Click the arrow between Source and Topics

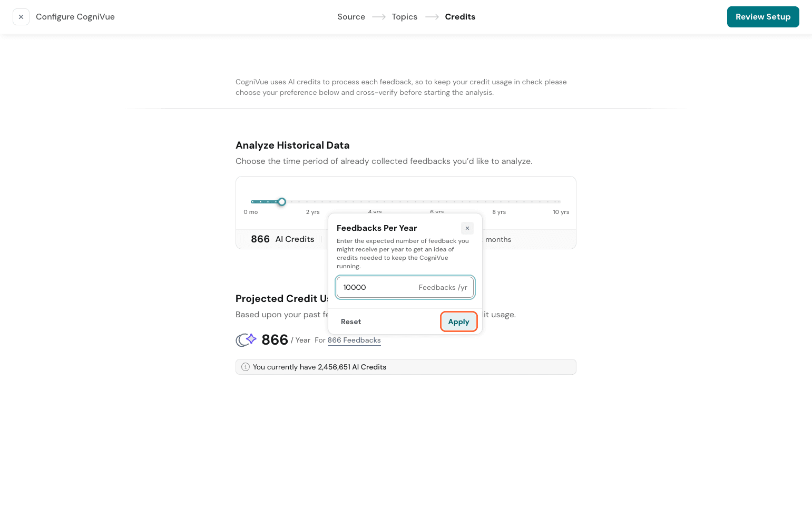point(378,17)
